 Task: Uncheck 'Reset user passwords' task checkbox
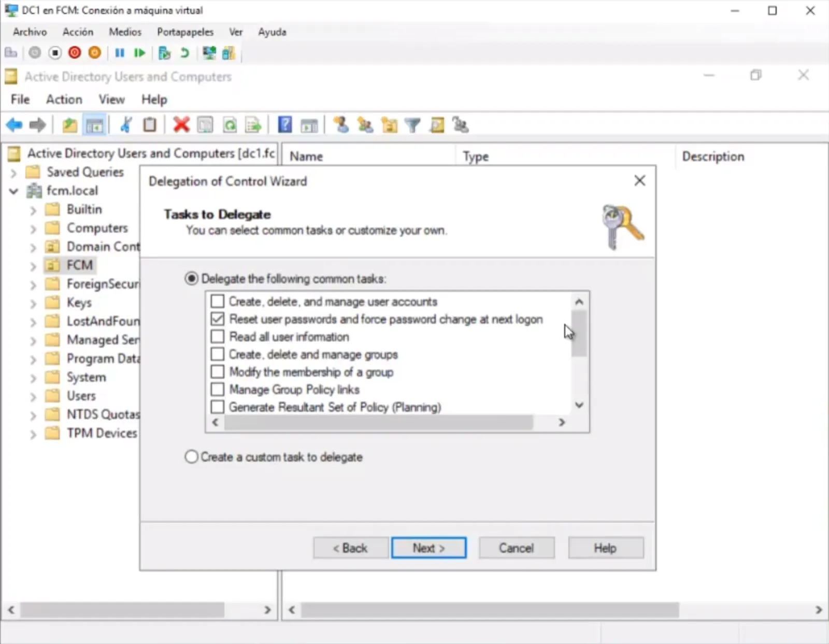point(218,319)
